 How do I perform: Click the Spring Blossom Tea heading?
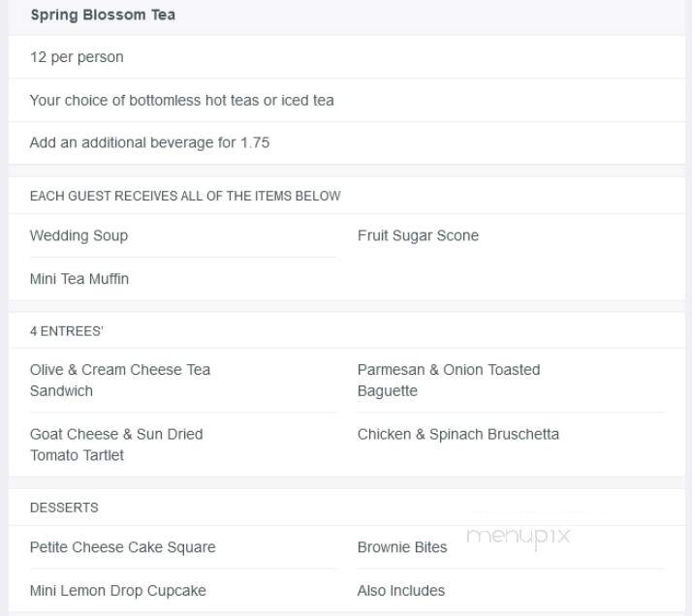tap(103, 15)
